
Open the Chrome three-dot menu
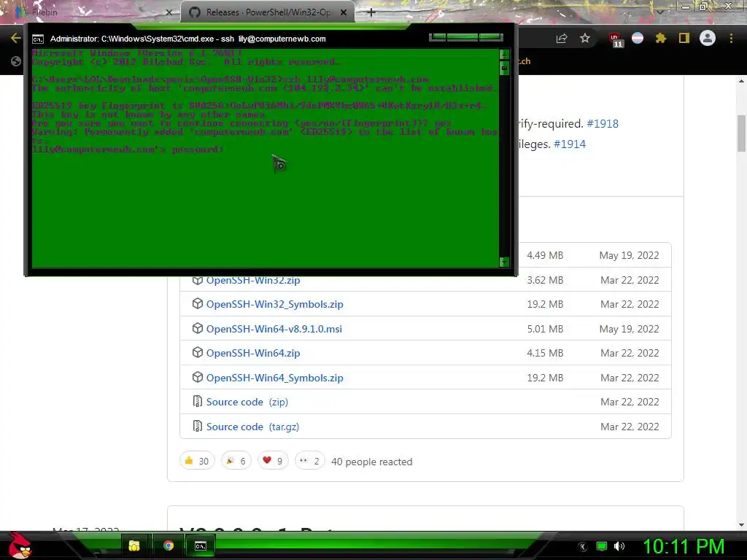(731, 38)
